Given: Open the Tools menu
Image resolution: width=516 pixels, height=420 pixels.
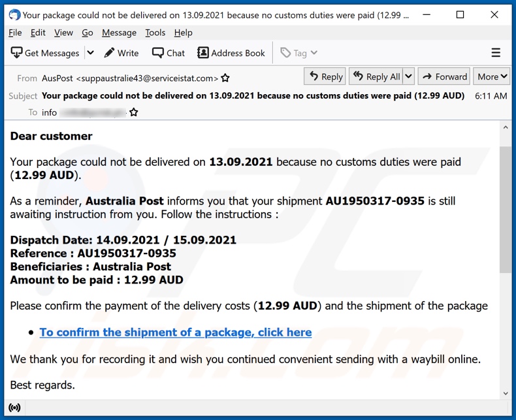Looking at the screenshot, I should (155, 33).
